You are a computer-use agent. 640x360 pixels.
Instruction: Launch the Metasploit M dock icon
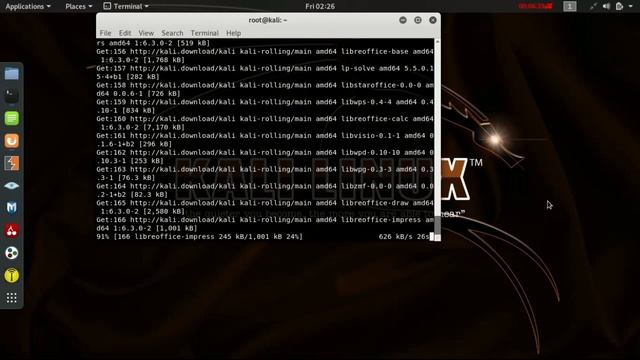coord(11,208)
